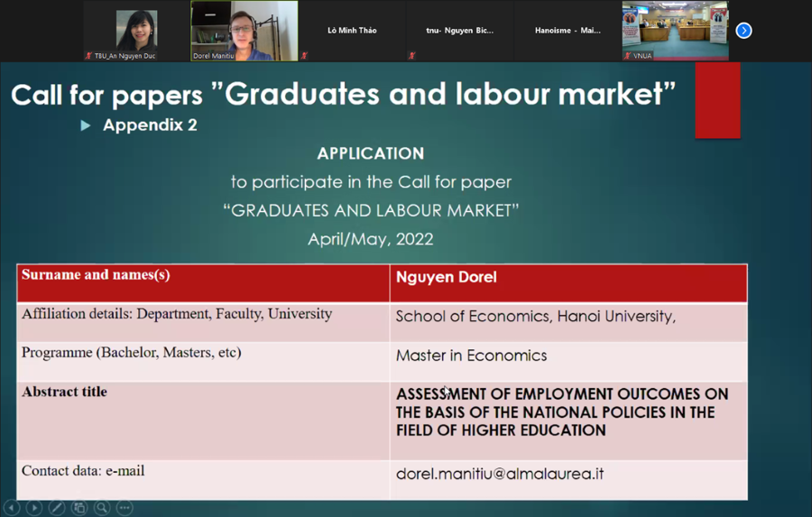The width and height of the screenshot is (812, 517).
Task: Select Hanoisme - Mai... participant tile
Action: pyautogui.click(x=567, y=31)
